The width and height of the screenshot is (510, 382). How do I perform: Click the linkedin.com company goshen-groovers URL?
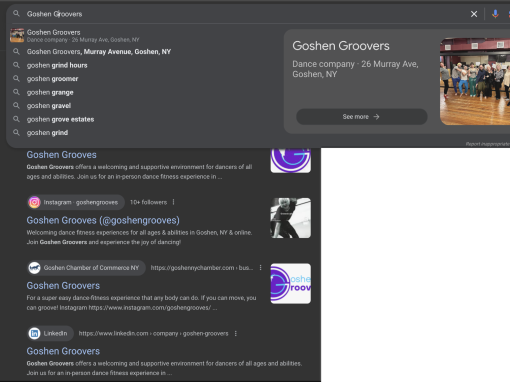[x=153, y=333]
